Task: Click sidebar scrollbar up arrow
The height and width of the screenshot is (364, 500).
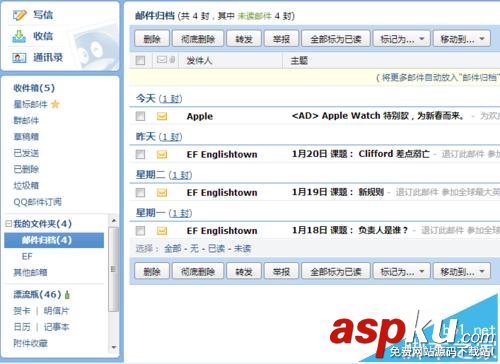Action: 114,221
